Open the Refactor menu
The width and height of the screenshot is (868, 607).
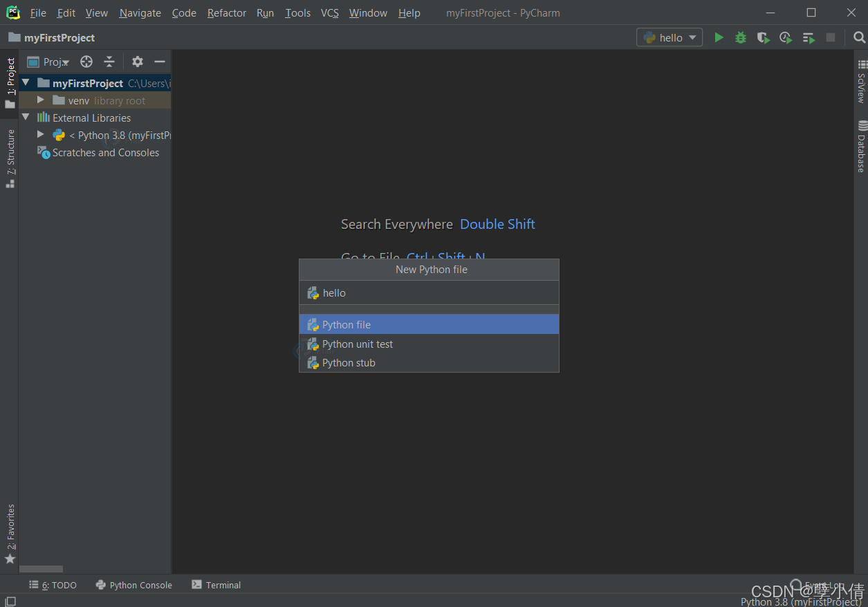[x=227, y=13]
